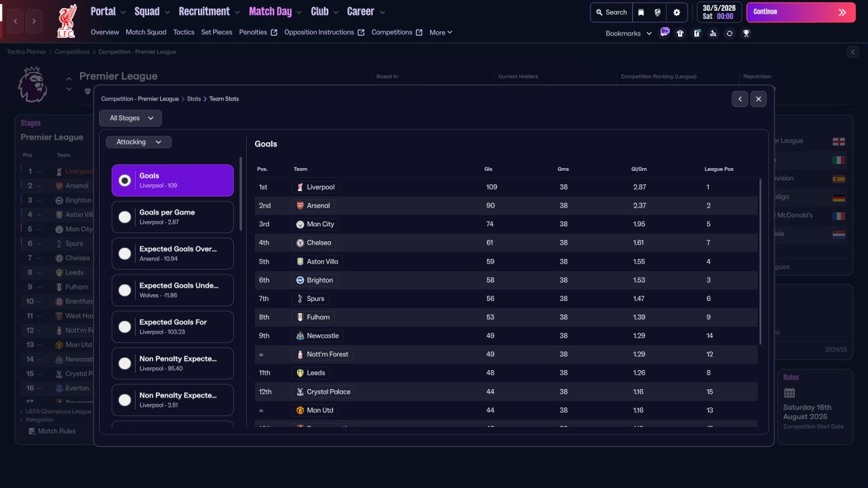Click the Aston Villa badge in Goals table
This screenshot has width=868, height=488.
tap(300, 262)
